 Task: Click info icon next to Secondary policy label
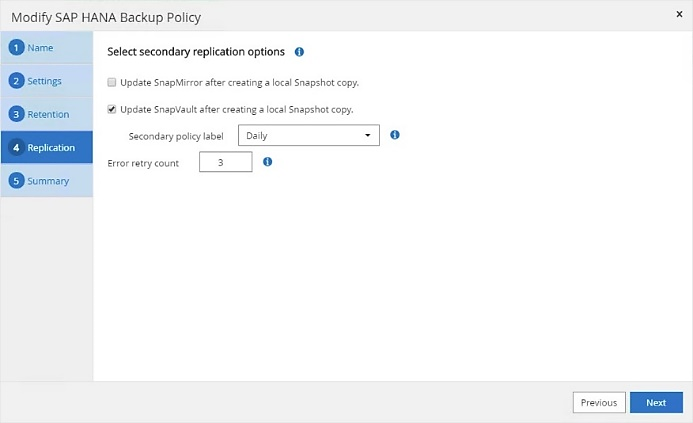(395, 135)
